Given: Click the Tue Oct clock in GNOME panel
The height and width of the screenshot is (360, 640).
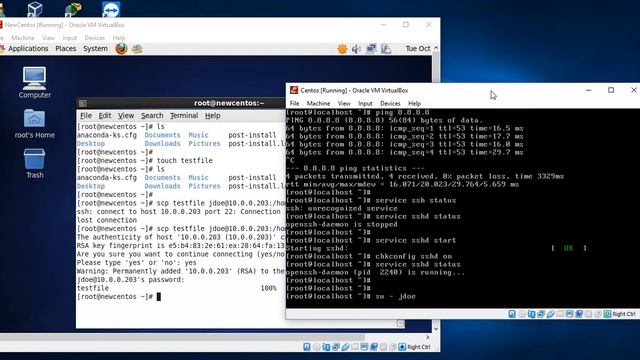Looking at the screenshot, I should (x=418, y=49).
